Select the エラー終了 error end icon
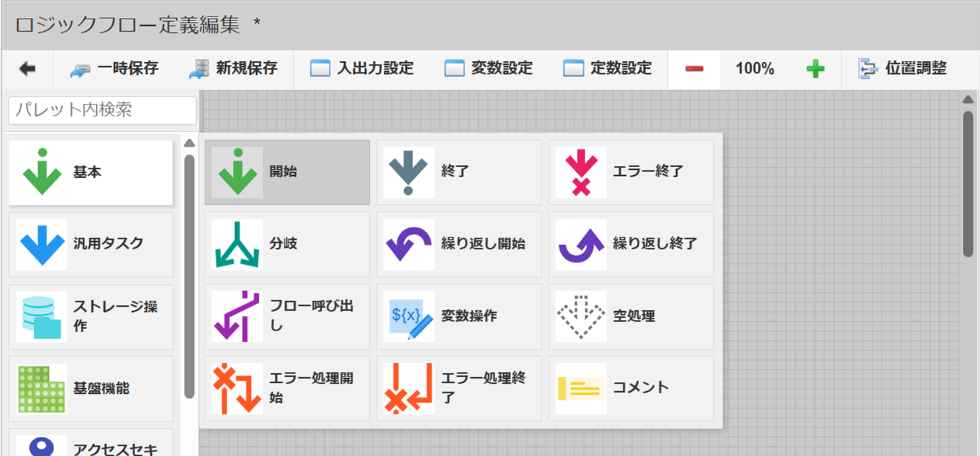980x456 pixels. pyautogui.click(x=580, y=172)
